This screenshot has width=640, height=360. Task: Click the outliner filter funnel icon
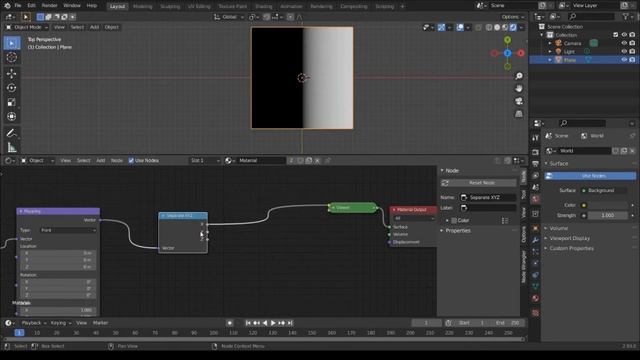(x=625, y=16)
